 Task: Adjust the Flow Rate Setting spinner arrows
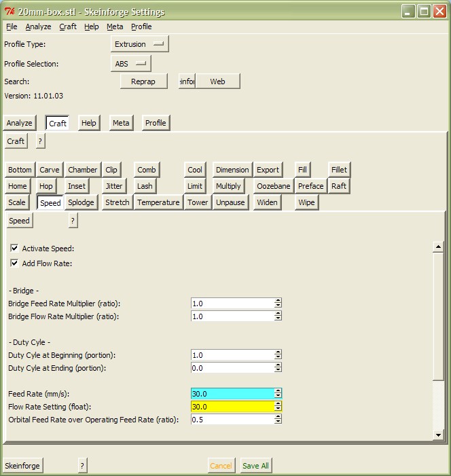pos(278,407)
